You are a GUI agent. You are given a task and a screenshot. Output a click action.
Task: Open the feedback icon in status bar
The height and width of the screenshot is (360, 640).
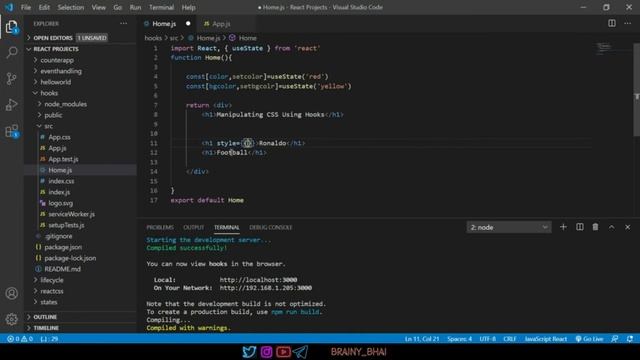(614, 339)
